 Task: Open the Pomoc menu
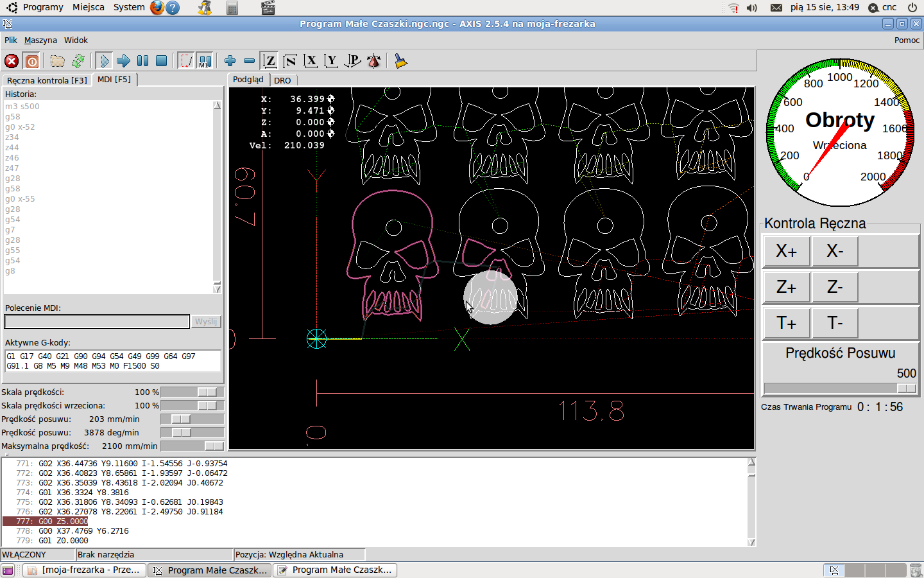tap(907, 40)
